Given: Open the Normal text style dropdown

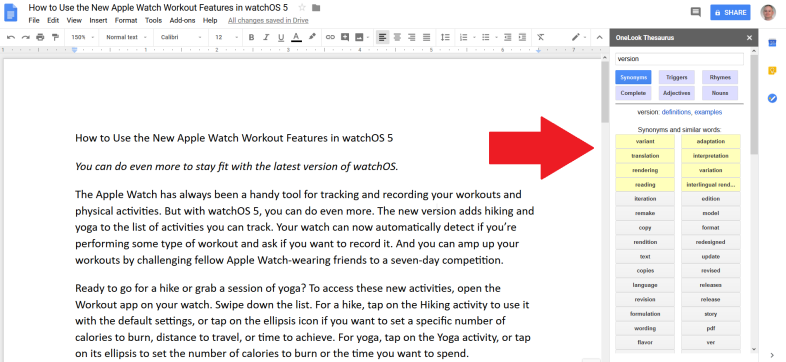Looking at the screenshot, I should click(126, 37).
